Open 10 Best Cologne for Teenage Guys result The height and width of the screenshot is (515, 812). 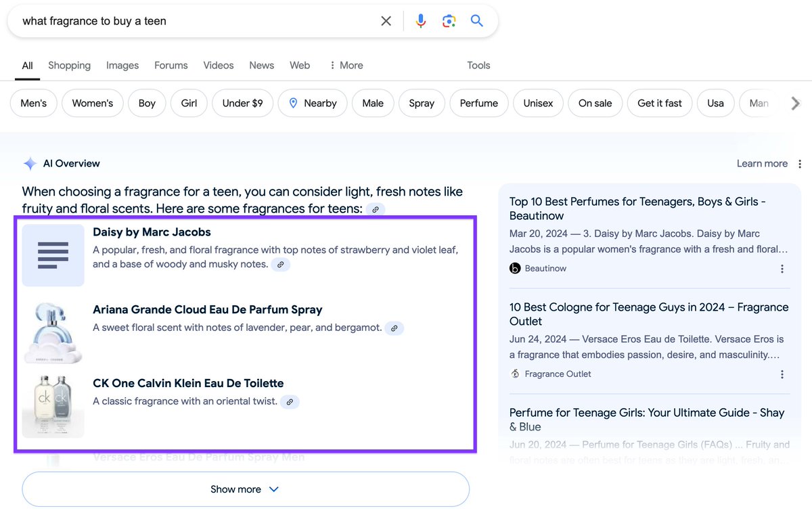coord(649,314)
